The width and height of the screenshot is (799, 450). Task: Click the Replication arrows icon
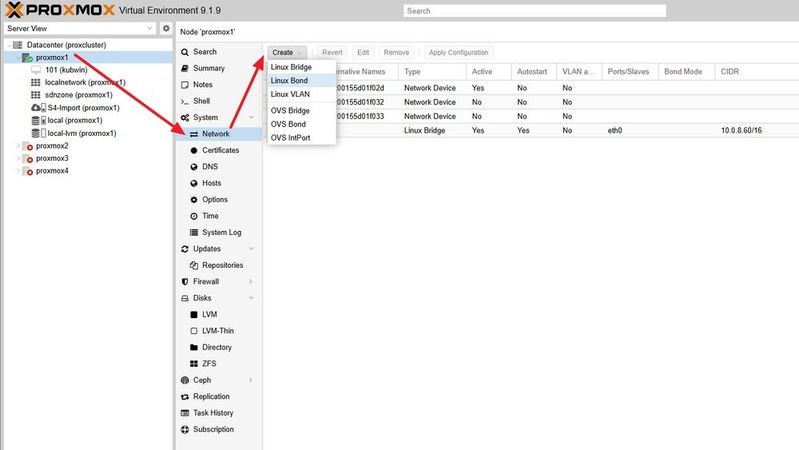point(184,396)
